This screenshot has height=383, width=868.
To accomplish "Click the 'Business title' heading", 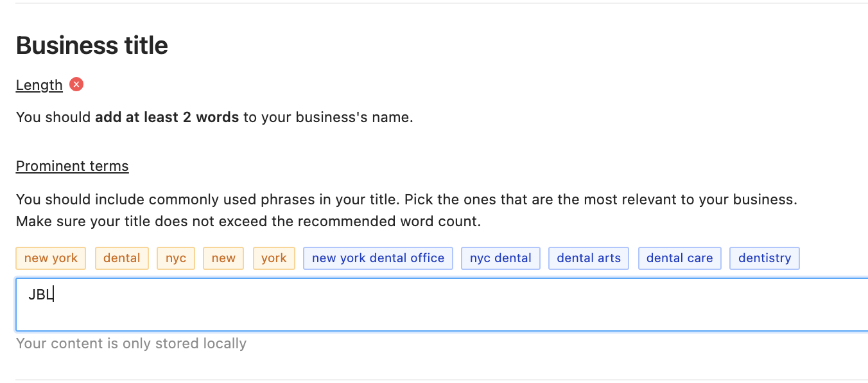I will pos(92,46).
